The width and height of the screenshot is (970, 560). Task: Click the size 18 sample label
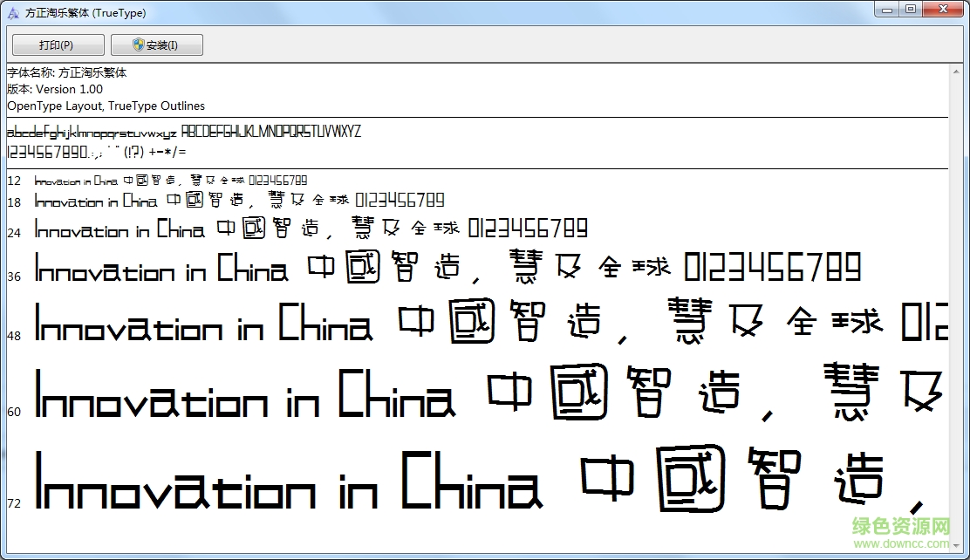tap(14, 202)
